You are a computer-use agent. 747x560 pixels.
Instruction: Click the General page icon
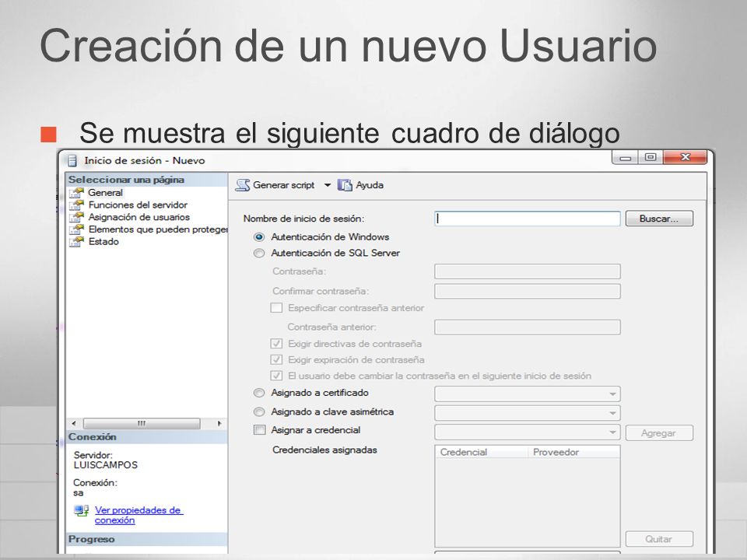point(76,193)
